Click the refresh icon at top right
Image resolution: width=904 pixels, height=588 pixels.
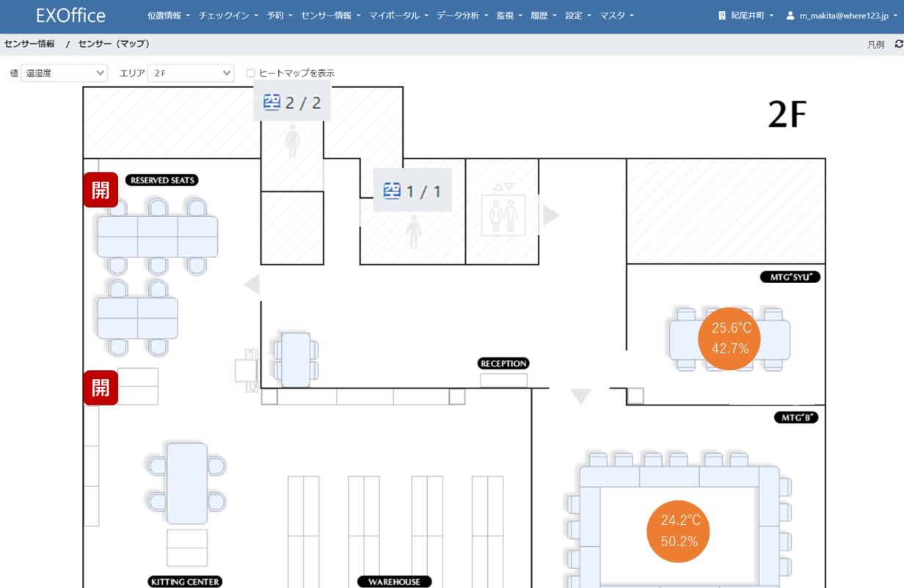pos(898,44)
